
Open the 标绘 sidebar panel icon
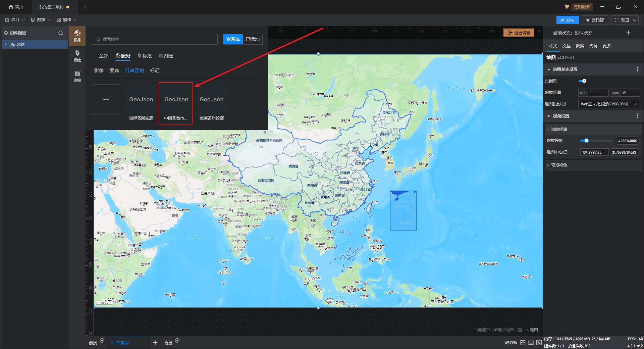(77, 56)
